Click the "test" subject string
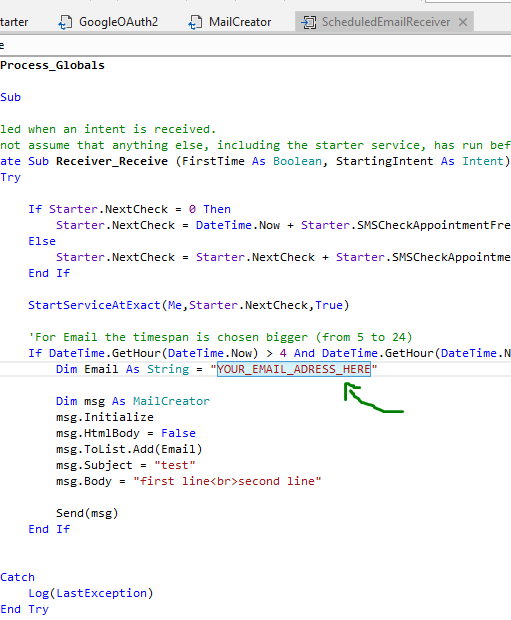 (175, 465)
